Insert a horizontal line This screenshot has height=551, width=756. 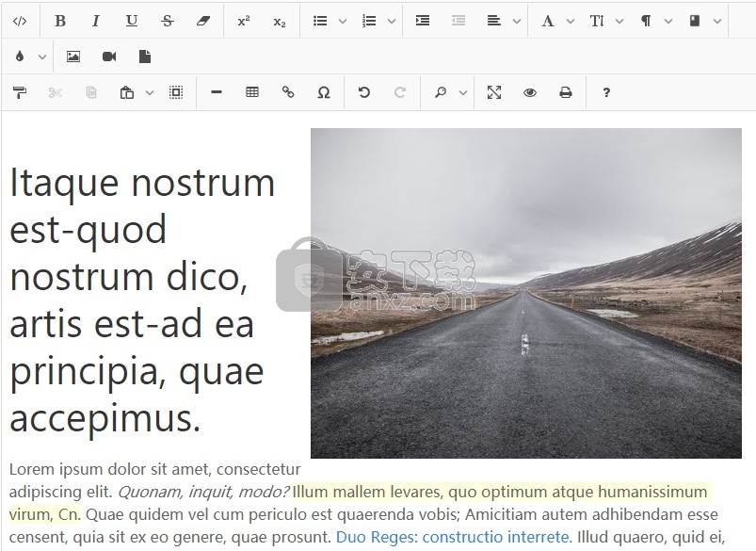click(217, 92)
